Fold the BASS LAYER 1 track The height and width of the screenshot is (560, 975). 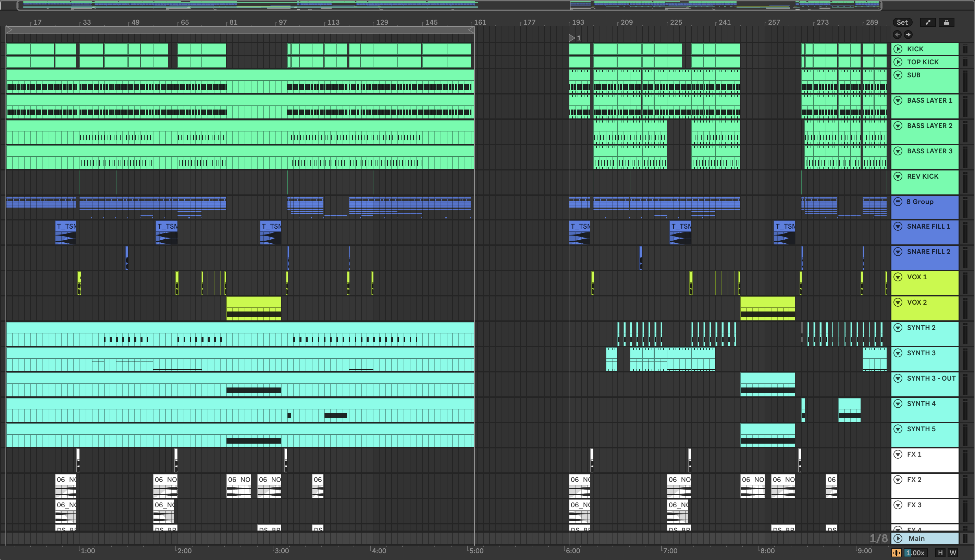[x=898, y=100]
